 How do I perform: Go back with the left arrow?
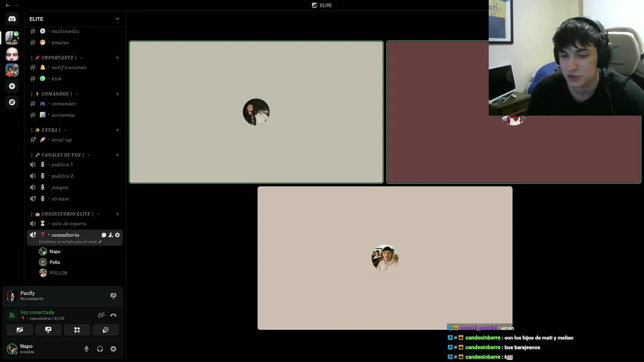(8, 5)
